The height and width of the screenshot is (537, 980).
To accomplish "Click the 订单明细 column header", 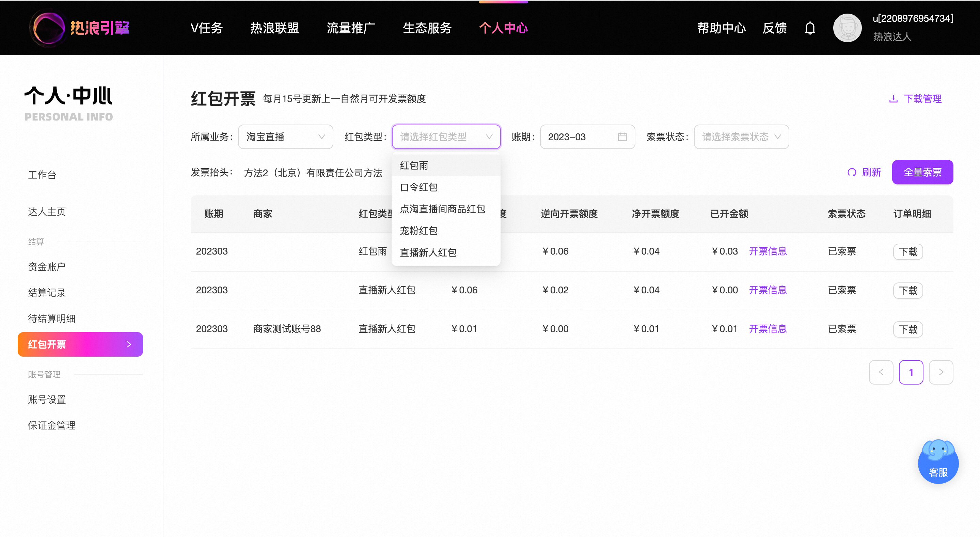I will [912, 214].
